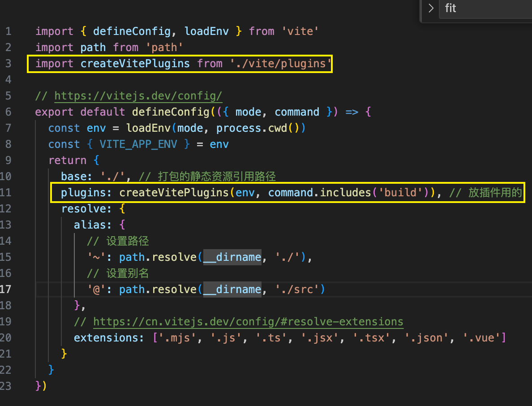Click 'createVitePlugins' on the import line 3
Screen dimensions: 532x406
(x=135, y=64)
